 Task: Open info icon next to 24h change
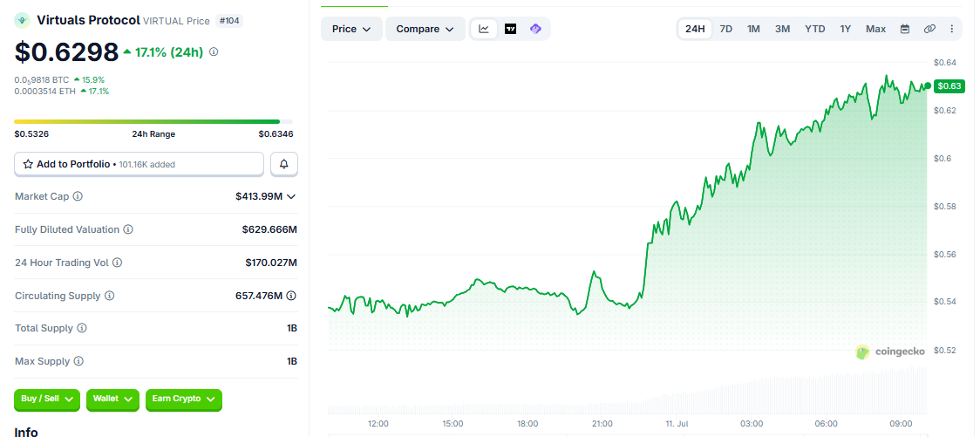click(x=214, y=51)
